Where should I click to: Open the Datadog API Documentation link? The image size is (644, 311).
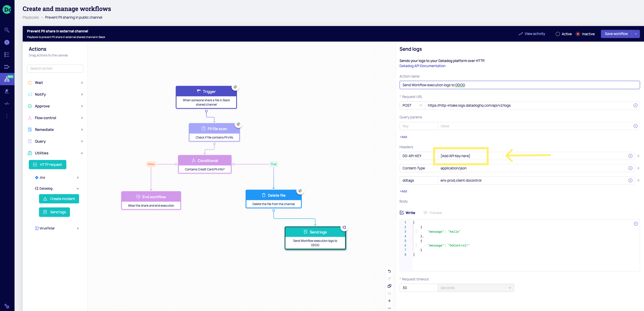point(422,66)
